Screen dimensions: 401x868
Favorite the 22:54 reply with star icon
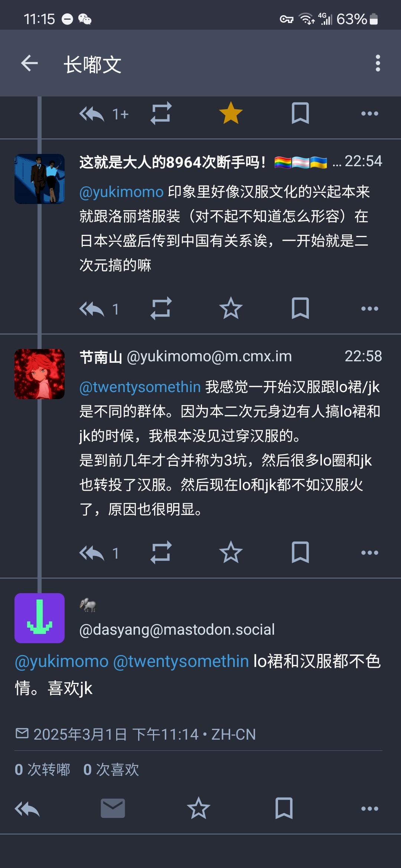coord(231,308)
